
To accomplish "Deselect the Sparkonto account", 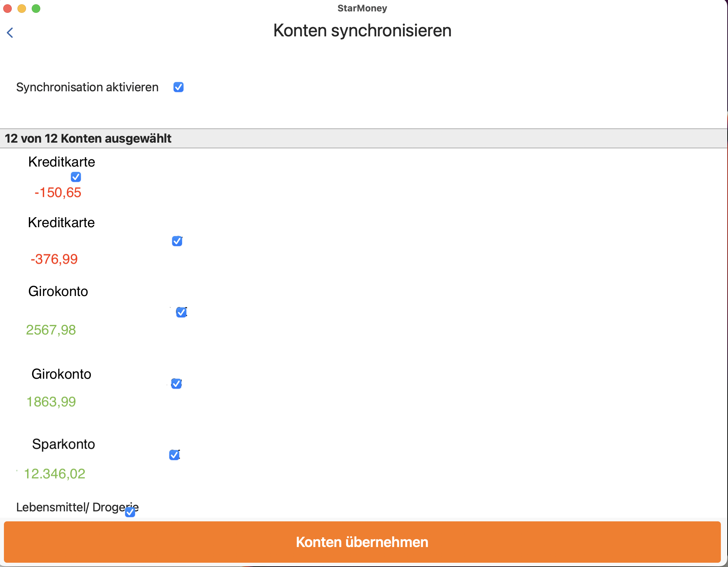I will tap(174, 455).
